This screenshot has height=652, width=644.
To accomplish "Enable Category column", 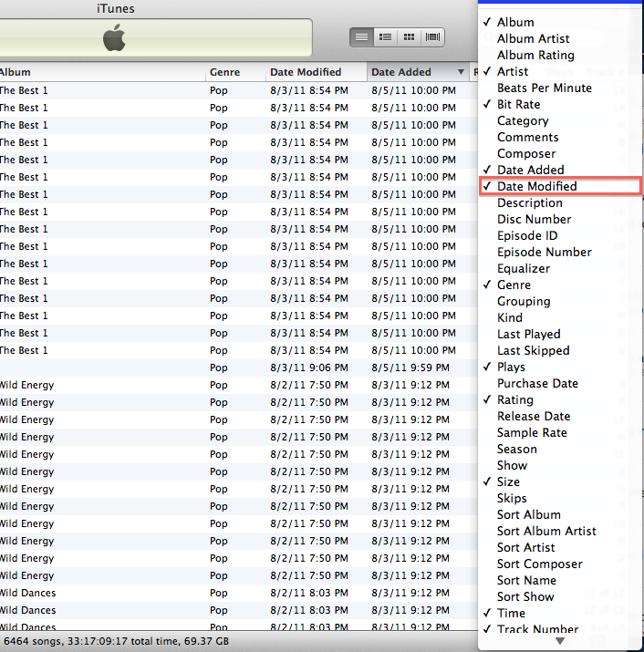I will pyautogui.click(x=559, y=120).
